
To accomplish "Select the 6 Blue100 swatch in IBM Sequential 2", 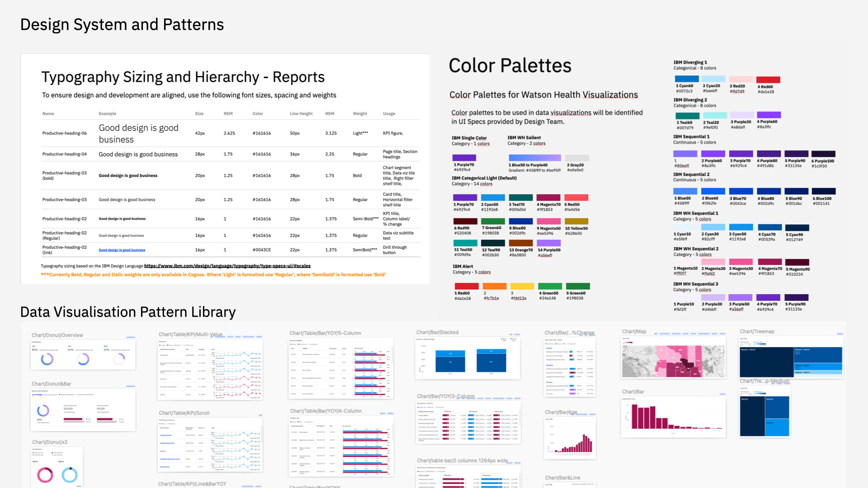I will [824, 191].
